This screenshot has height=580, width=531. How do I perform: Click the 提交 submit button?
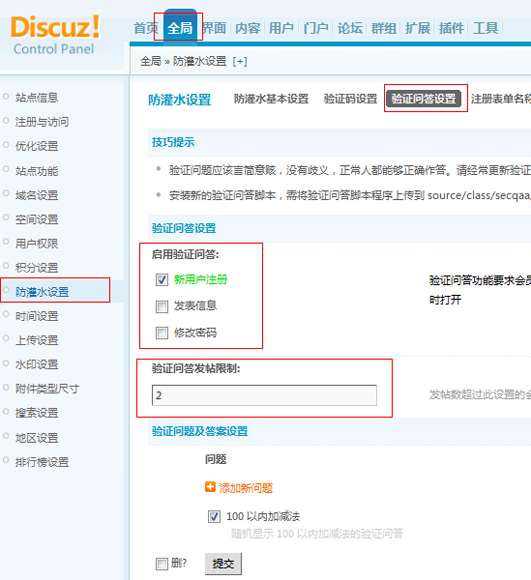coord(223,564)
